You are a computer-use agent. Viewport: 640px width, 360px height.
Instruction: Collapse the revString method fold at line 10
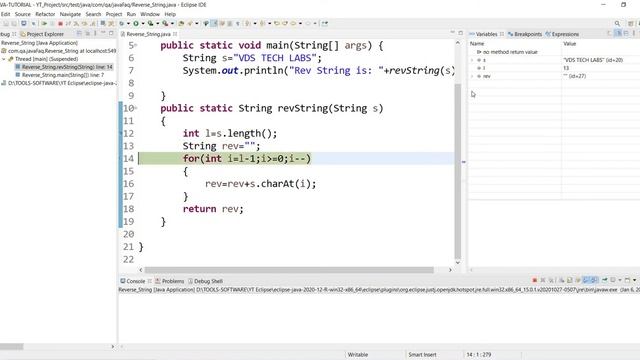(136, 108)
